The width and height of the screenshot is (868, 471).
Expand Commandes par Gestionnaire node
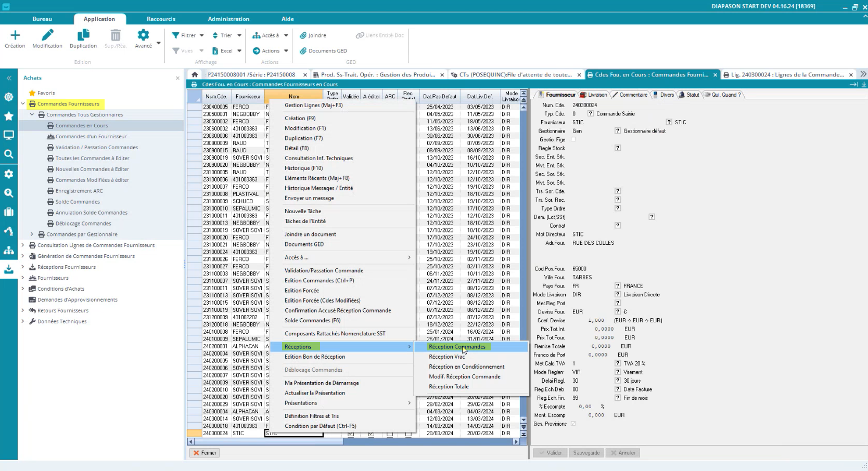(32, 234)
